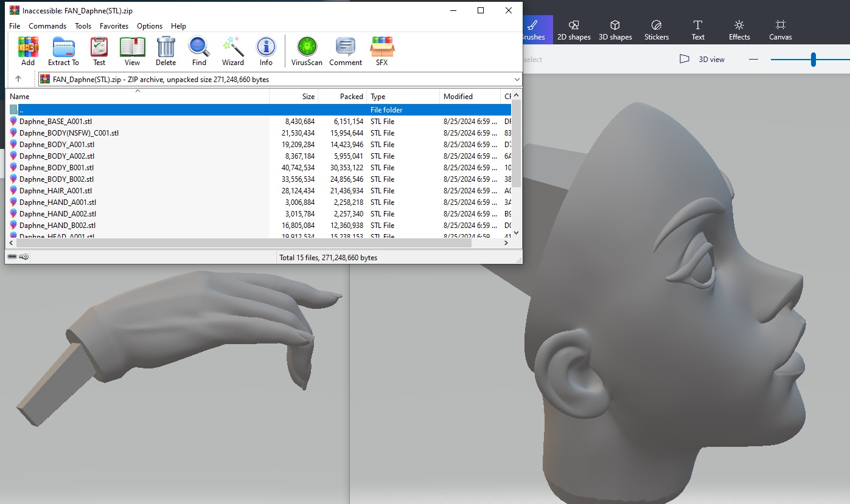Select Daphne_HAIR_A001.stl file
850x504 pixels.
tap(259, 190)
